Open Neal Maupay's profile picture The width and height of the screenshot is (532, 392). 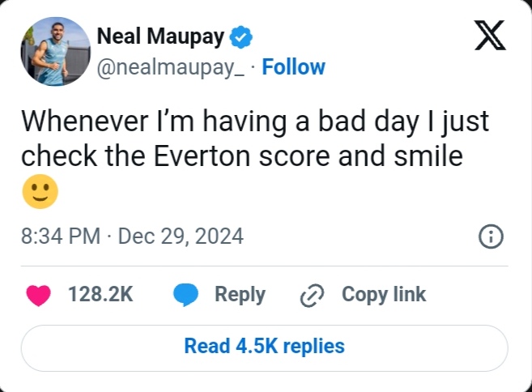coord(55,51)
